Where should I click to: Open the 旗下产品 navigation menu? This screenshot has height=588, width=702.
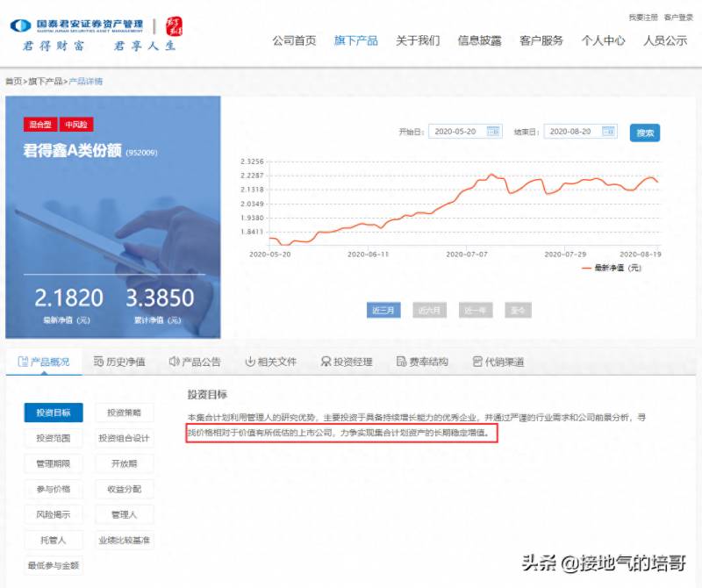356,40
